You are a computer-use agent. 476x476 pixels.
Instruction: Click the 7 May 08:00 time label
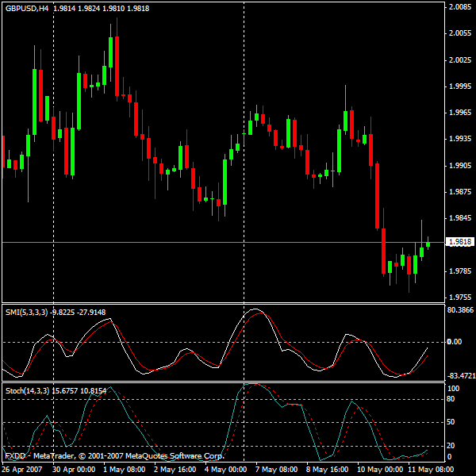tap(276, 470)
